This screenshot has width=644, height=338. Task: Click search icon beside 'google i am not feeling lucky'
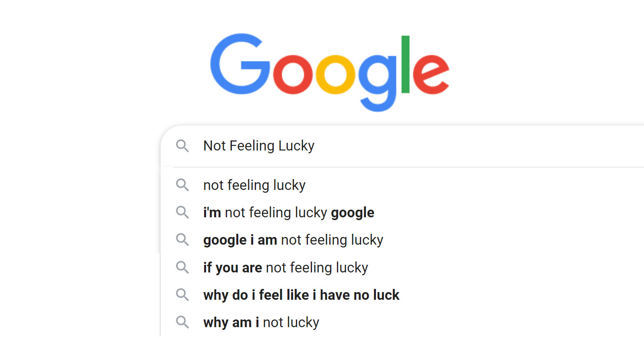(182, 240)
